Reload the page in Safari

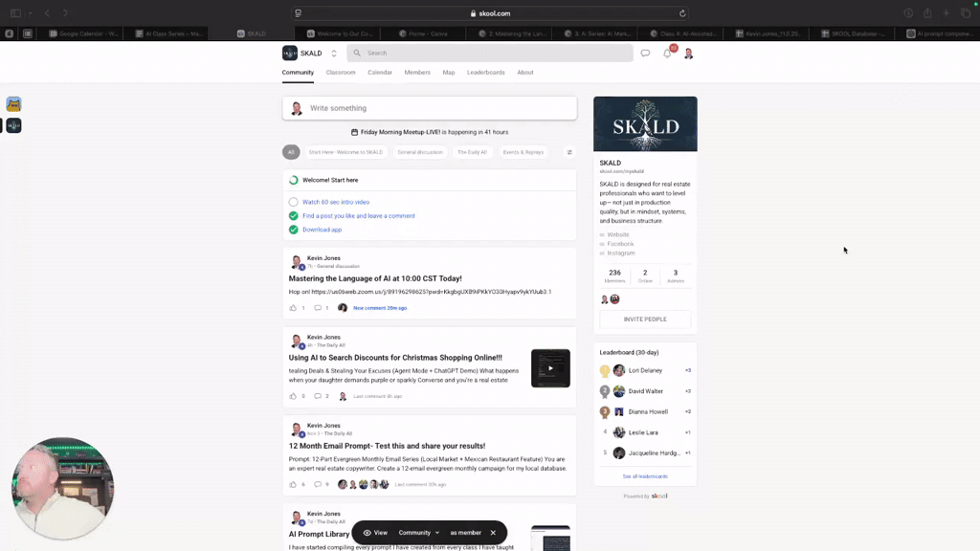[682, 13]
